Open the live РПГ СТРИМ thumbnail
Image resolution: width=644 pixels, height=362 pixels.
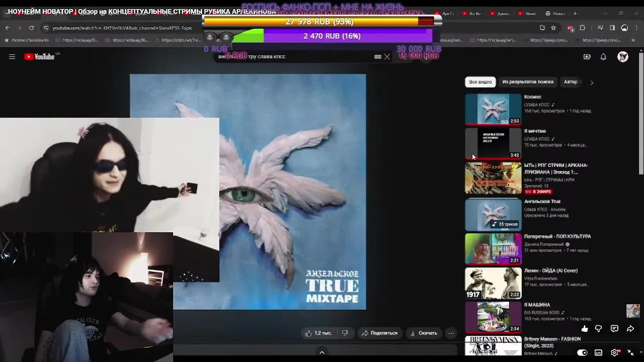point(493,178)
